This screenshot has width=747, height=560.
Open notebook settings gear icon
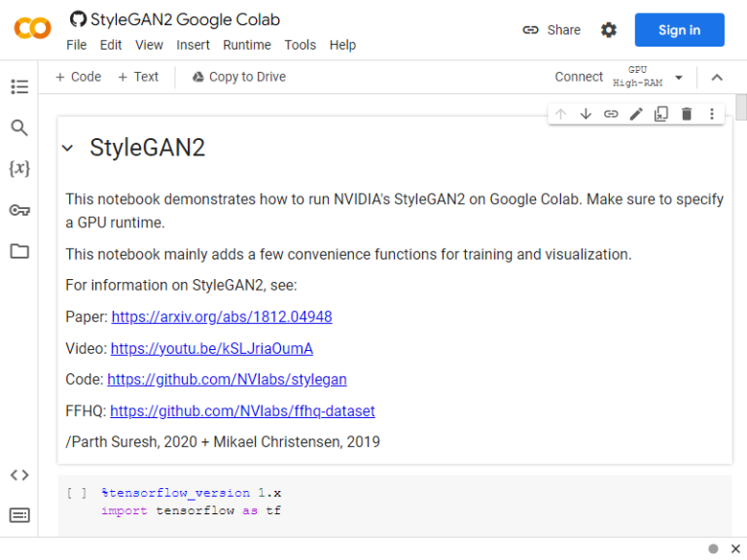tap(608, 30)
